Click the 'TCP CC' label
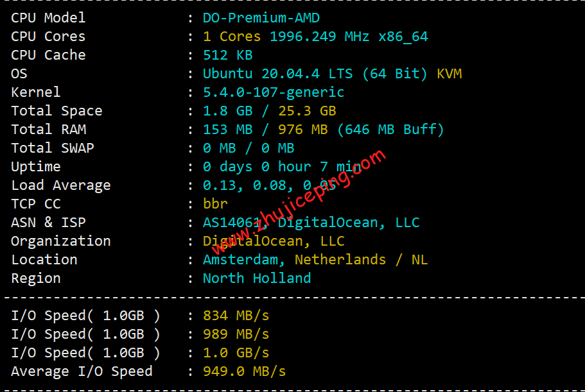 click(36, 204)
